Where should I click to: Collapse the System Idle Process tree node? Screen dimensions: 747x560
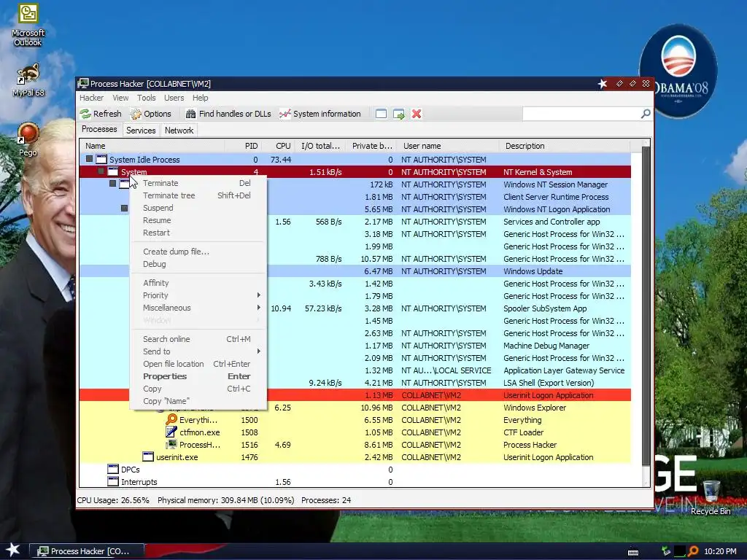point(89,159)
